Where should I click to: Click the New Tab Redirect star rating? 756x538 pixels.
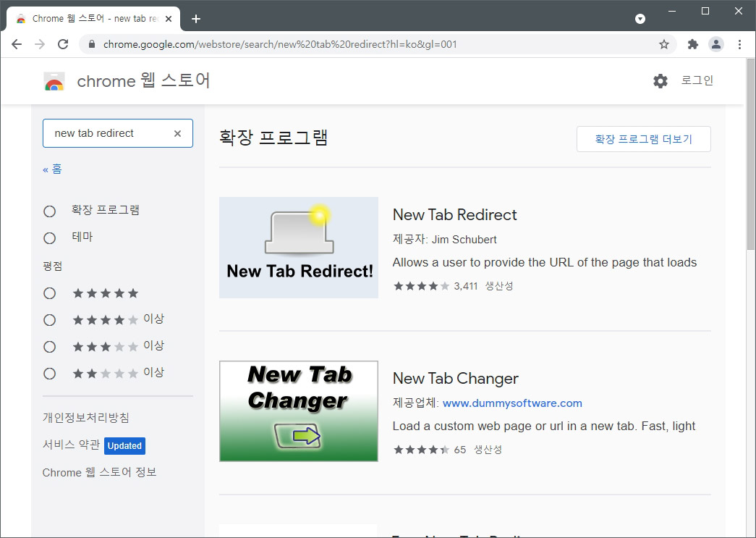[421, 286]
